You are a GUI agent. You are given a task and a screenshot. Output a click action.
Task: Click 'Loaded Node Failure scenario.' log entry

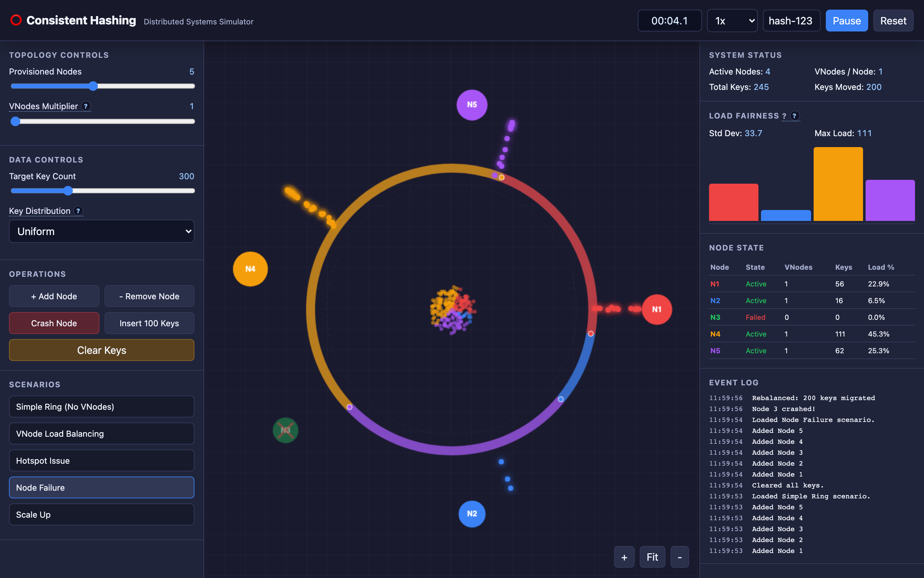(x=813, y=420)
